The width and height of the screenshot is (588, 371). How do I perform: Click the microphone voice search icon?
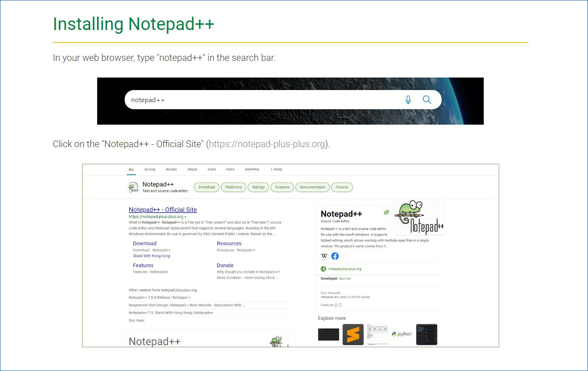[x=408, y=100]
